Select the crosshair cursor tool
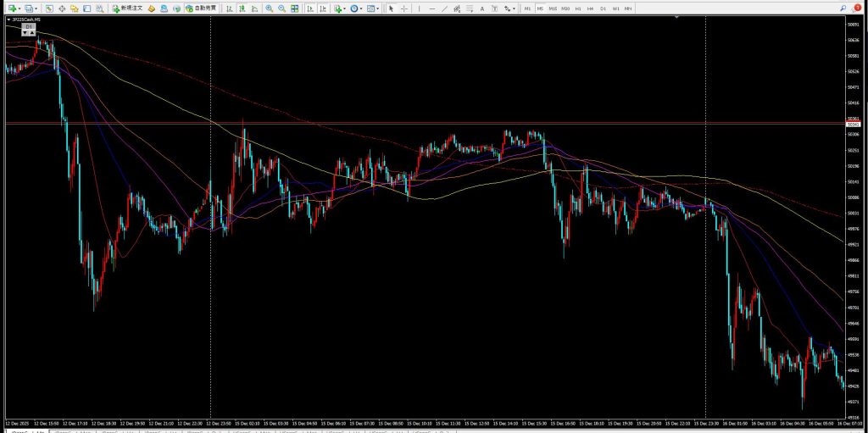868x433 pixels. click(x=403, y=8)
